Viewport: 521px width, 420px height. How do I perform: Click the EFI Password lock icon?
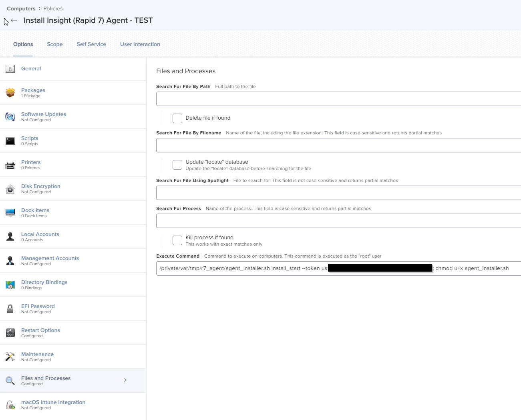click(x=10, y=309)
